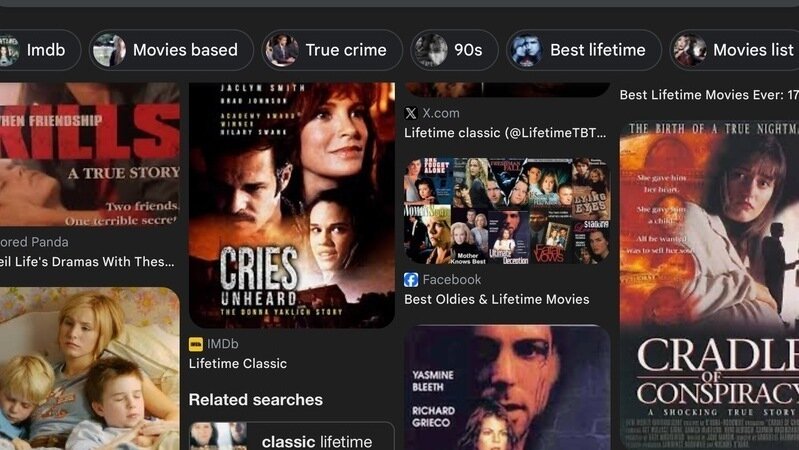Open the Yasmine Bleeth Richard Grieco poster
The image size is (799, 450).
(507, 387)
